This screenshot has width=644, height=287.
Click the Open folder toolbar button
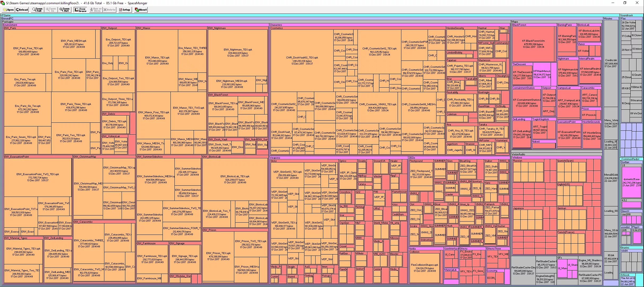8,10
